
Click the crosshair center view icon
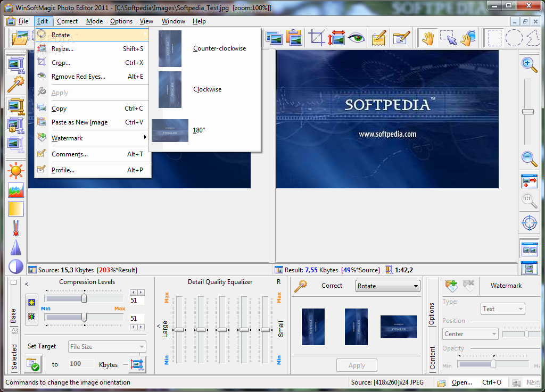[529, 222]
